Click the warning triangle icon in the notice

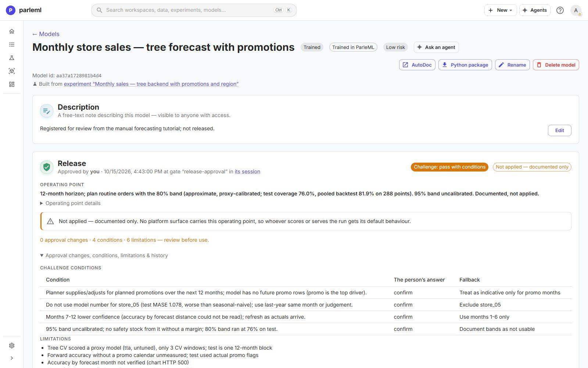[x=50, y=221]
